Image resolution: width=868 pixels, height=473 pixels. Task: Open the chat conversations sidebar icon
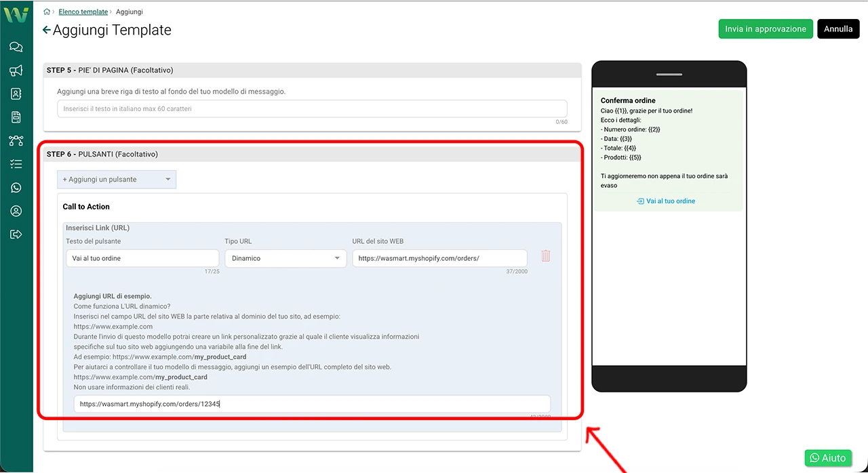click(16, 47)
